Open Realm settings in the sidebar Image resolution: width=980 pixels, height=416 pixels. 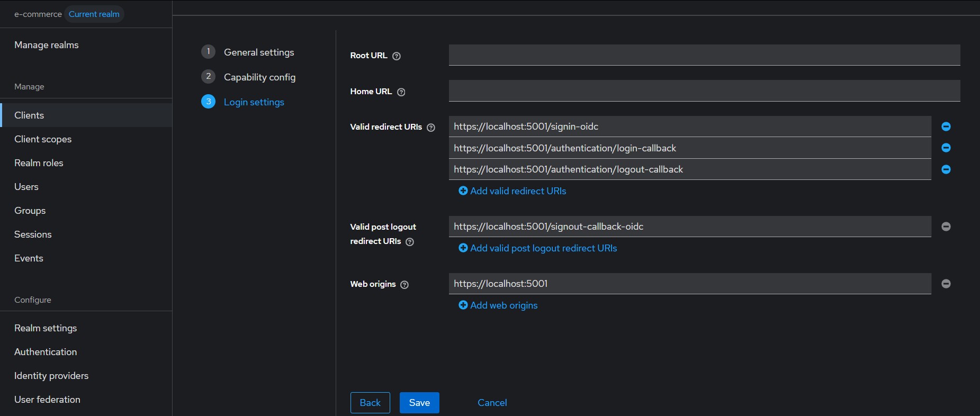coord(46,328)
